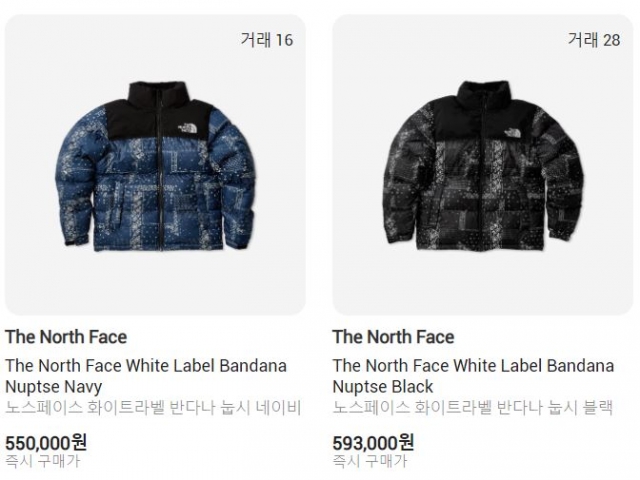Click the 거래 16 trade count label
This screenshot has width=640, height=480.
pos(267,40)
